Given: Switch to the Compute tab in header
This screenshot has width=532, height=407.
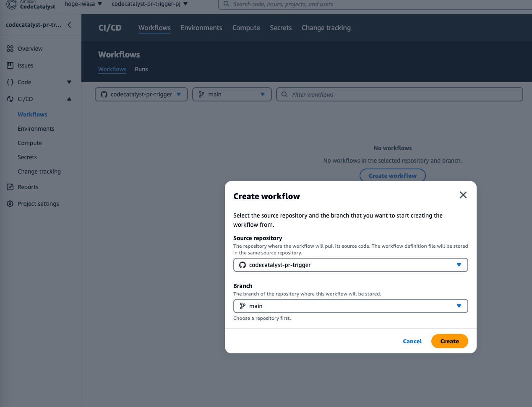Looking at the screenshot, I should (x=246, y=28).
